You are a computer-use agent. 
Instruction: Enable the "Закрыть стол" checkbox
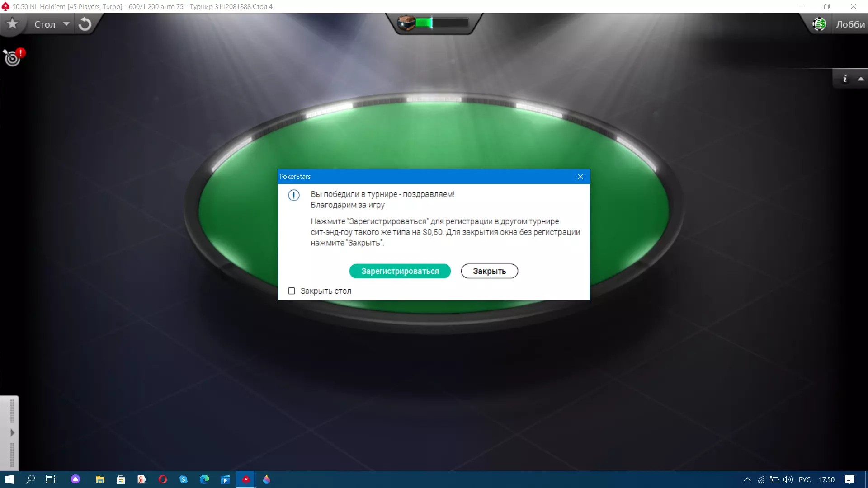pyautogui.click(x=292, y=291)
